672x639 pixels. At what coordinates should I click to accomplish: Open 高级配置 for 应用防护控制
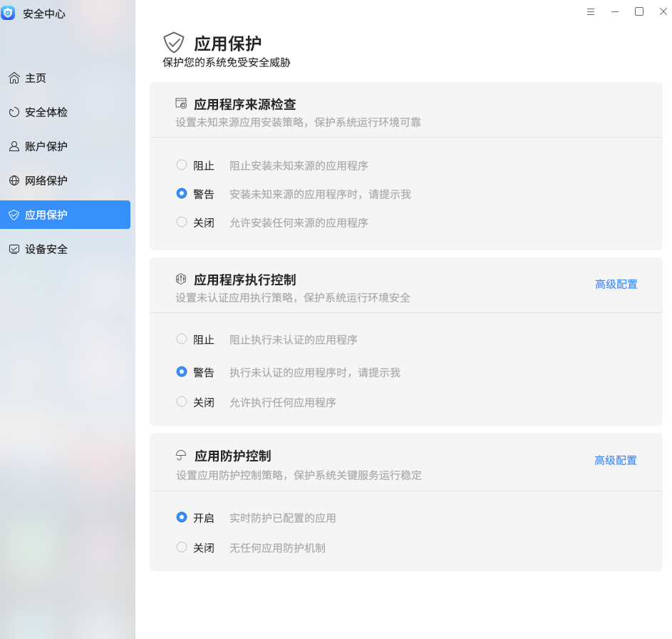(x=616, y=460)
